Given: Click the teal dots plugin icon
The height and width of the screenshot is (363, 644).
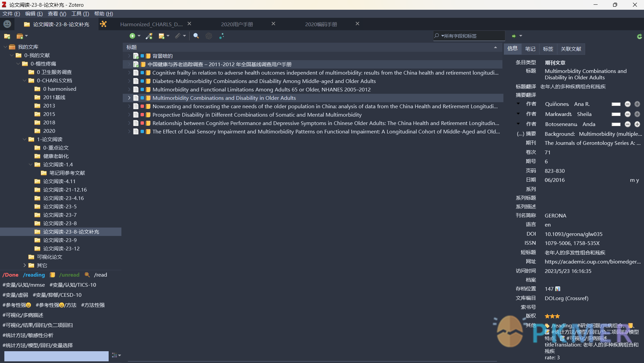Looking at the screenshot, I should pos(222,36).
